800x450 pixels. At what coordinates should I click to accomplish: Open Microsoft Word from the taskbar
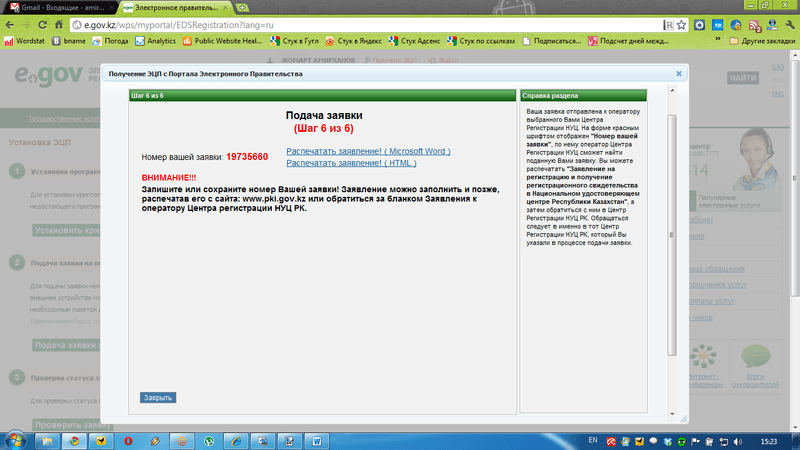tap(317, 441)
